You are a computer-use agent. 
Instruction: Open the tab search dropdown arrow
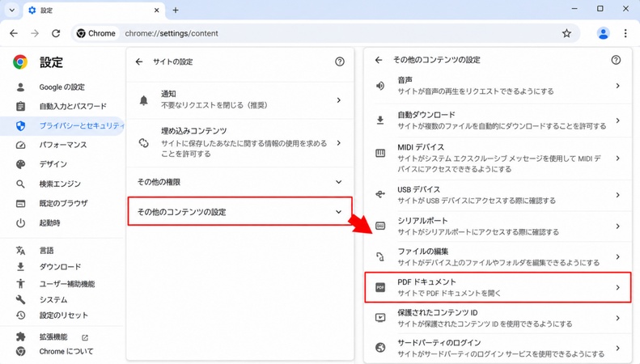click(12, 11)
